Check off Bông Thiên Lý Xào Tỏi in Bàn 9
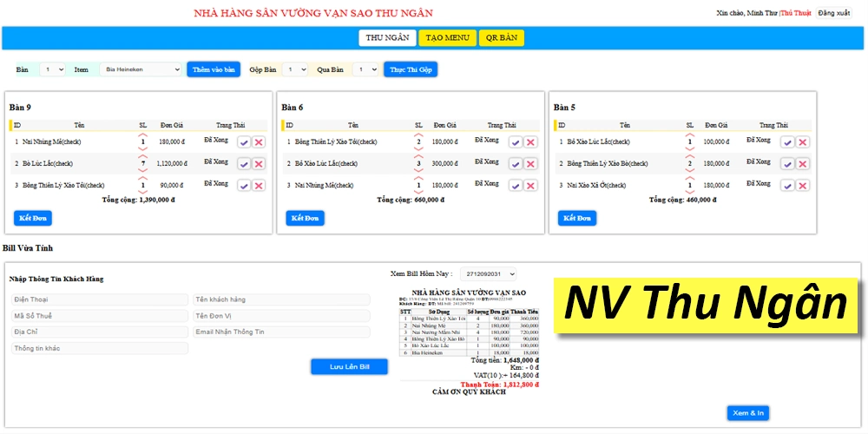Viewport: 868px width, 434px height. [x=244, y=186]
